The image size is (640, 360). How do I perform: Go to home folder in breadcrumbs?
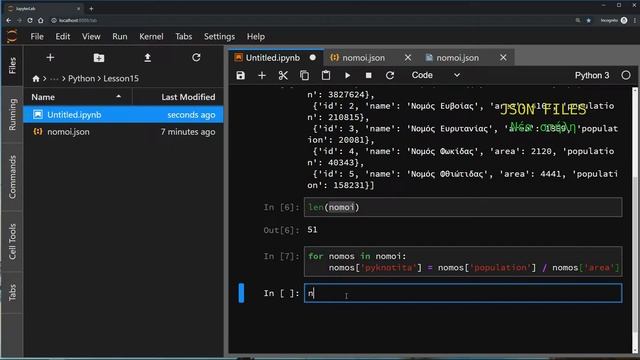click(x=36, y=79)
